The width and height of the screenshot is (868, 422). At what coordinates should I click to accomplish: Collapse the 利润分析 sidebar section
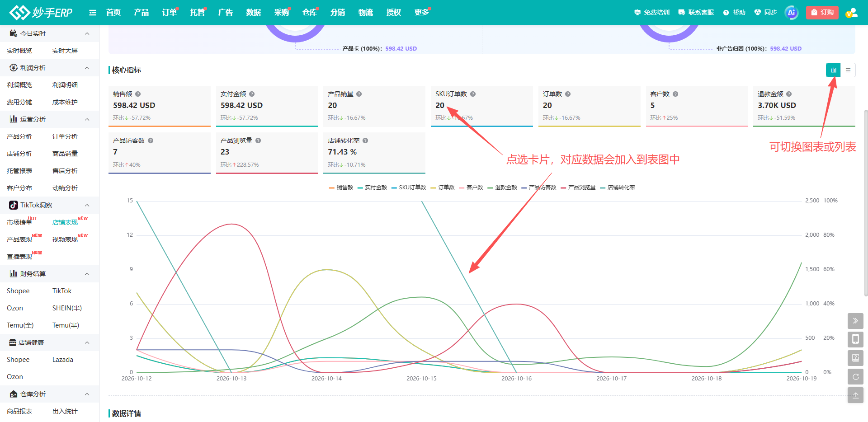click(x=87, y=68)
